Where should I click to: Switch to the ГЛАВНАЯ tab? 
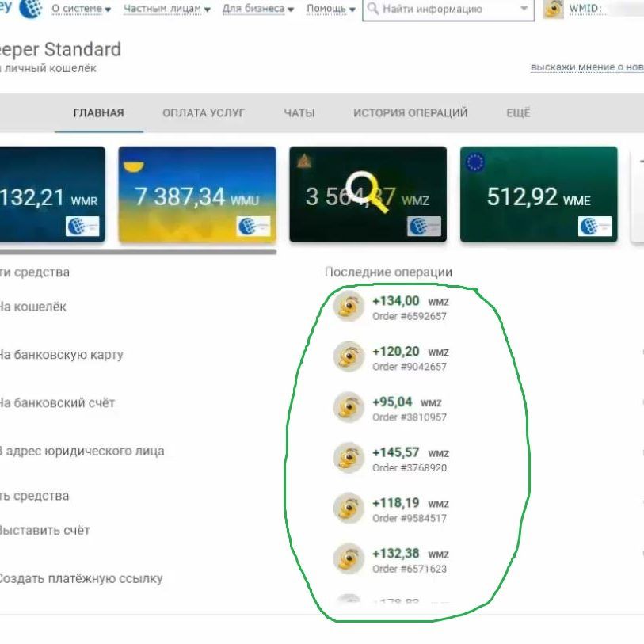(x=98, y=113)
